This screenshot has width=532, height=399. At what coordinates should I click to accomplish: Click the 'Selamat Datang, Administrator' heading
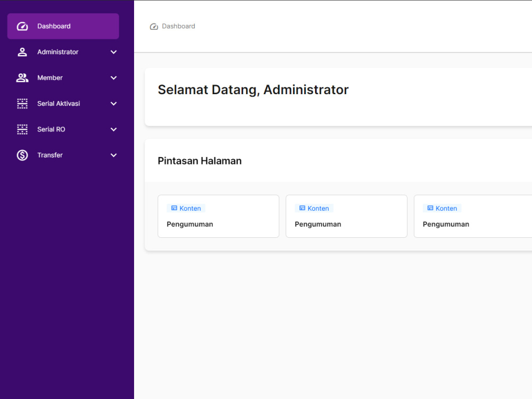253,90
